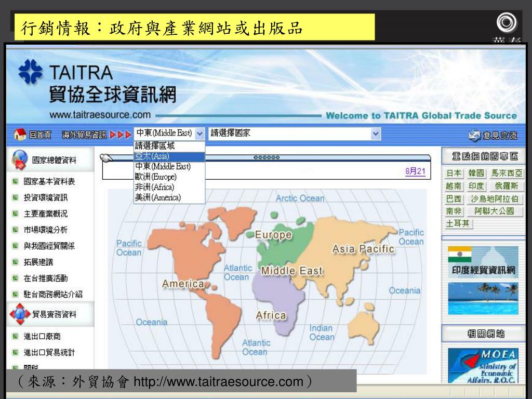Open 南非 country button
The width and height of the screenshot is (532, 399).
454,211
